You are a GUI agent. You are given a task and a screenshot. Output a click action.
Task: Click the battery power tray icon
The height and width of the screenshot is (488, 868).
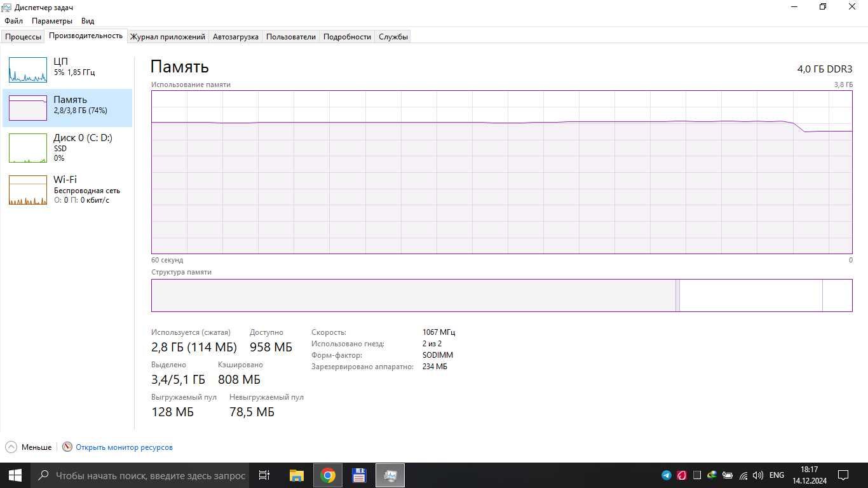click(728, 475)
